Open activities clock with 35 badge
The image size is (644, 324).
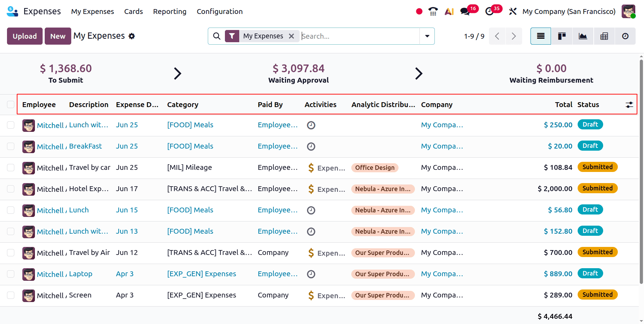click(x=490, y=12)
